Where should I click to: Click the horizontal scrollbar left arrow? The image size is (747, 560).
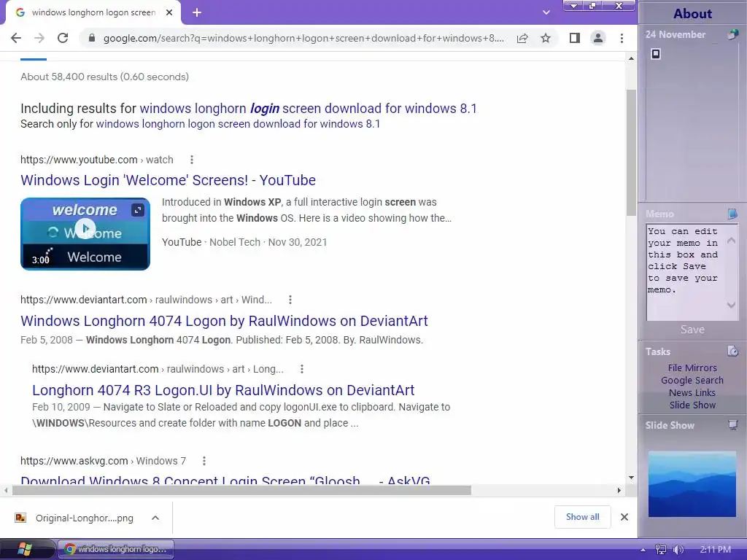pos(6,491)
